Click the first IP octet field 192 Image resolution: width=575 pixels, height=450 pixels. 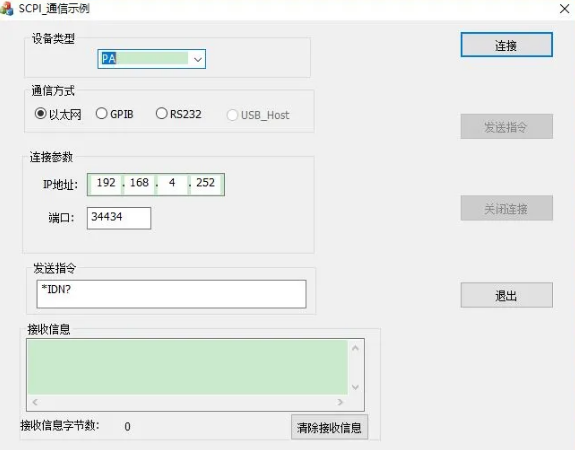pyautogui.click(x=106, y=183)
